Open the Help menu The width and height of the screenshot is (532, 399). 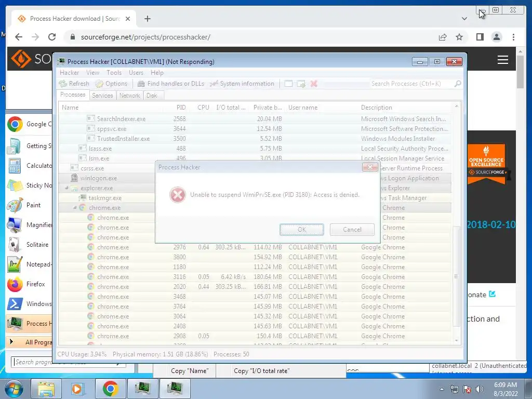point(157,73)
